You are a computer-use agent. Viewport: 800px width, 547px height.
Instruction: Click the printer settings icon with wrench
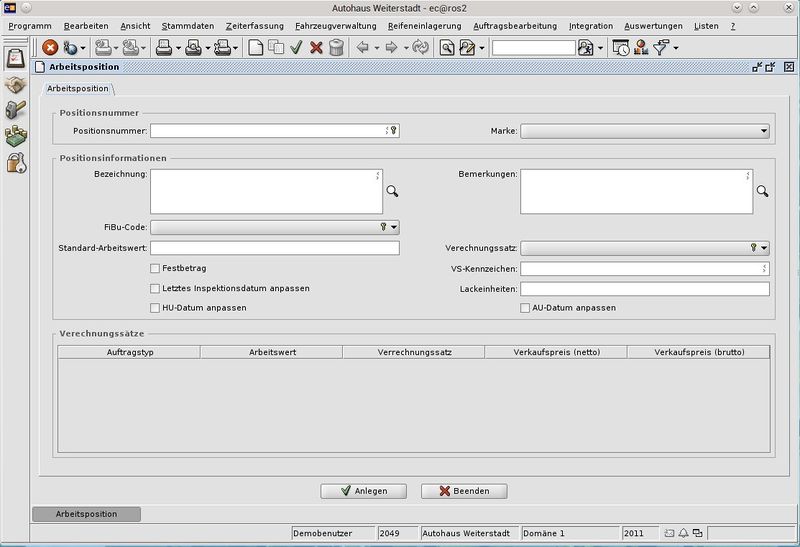coord(222,48)
